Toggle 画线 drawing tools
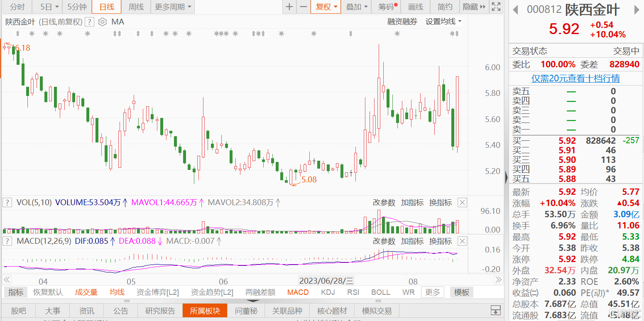This screenshot has width=644, height=321. click(416, 7)
